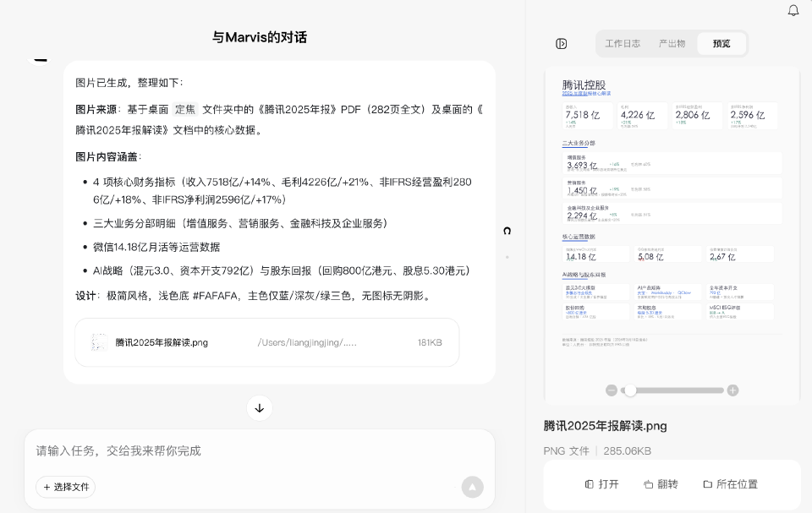This screenshot has width=812, height=513.
Task: Click the preview zoom slider handle
Action: coord(629,390)
